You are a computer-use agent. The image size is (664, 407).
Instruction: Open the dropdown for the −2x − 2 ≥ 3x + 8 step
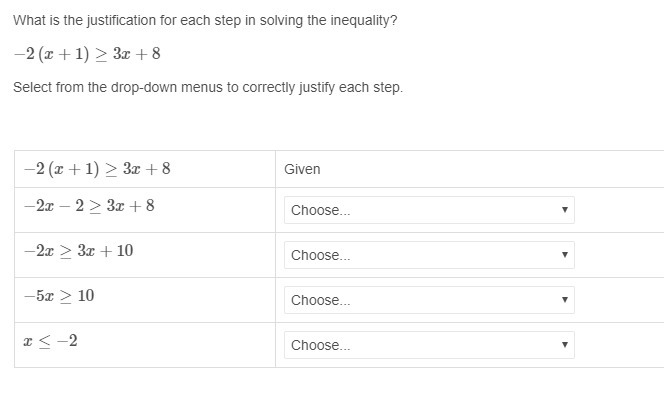pos(429,210)
